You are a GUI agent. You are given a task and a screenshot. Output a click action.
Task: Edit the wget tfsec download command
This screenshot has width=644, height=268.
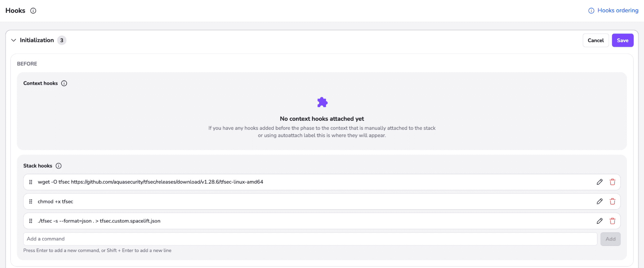[600, 182]
